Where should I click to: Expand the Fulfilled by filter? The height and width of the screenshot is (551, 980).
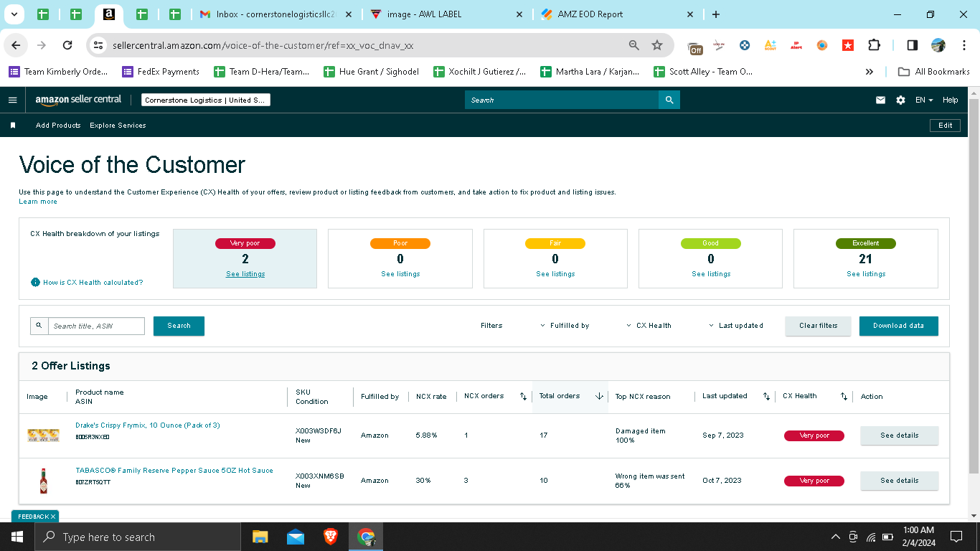coord(565,326)
